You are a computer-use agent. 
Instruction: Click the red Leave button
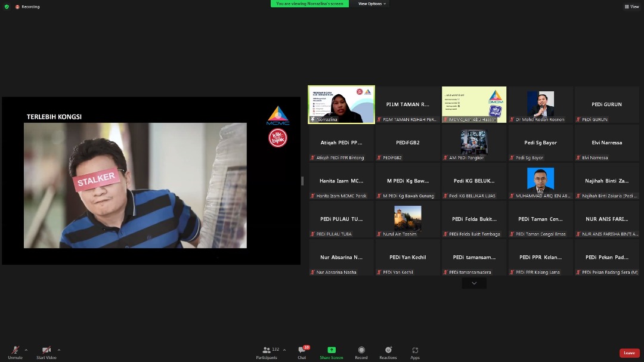point(629,353)
